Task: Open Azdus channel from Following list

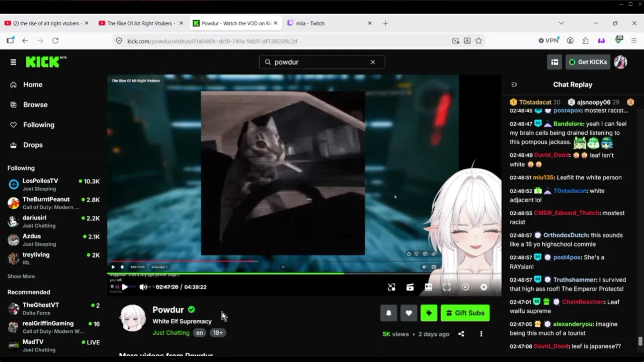Action: click(x=53, y=240)
